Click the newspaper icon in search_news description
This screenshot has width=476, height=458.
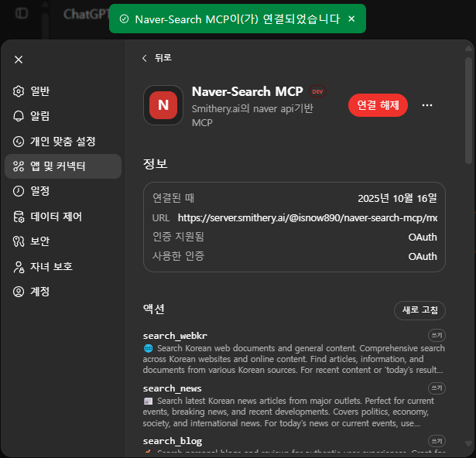(x=148, y=402)
